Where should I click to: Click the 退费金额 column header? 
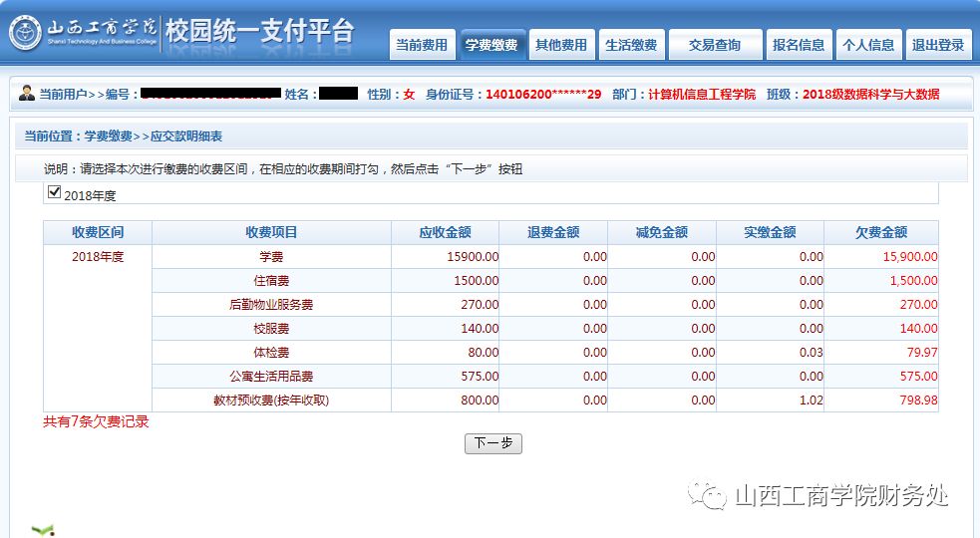[x=553, y=232]
